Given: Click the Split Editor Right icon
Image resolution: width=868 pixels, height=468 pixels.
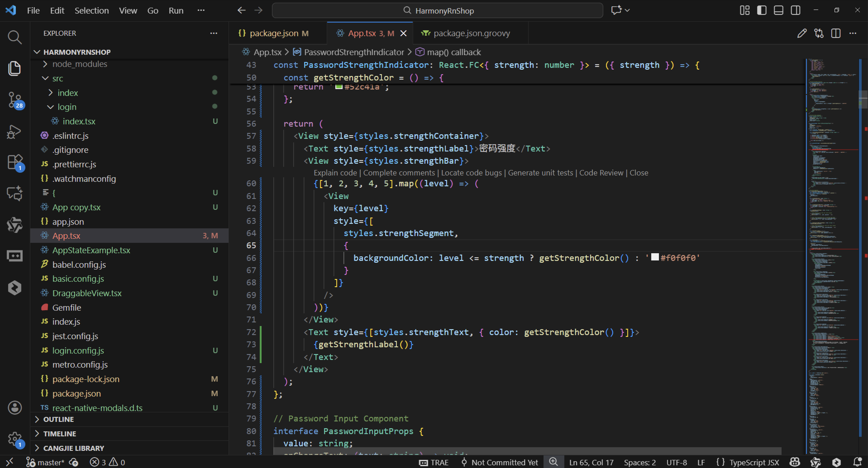Looking at the screenshot, I should click(836, 33).
